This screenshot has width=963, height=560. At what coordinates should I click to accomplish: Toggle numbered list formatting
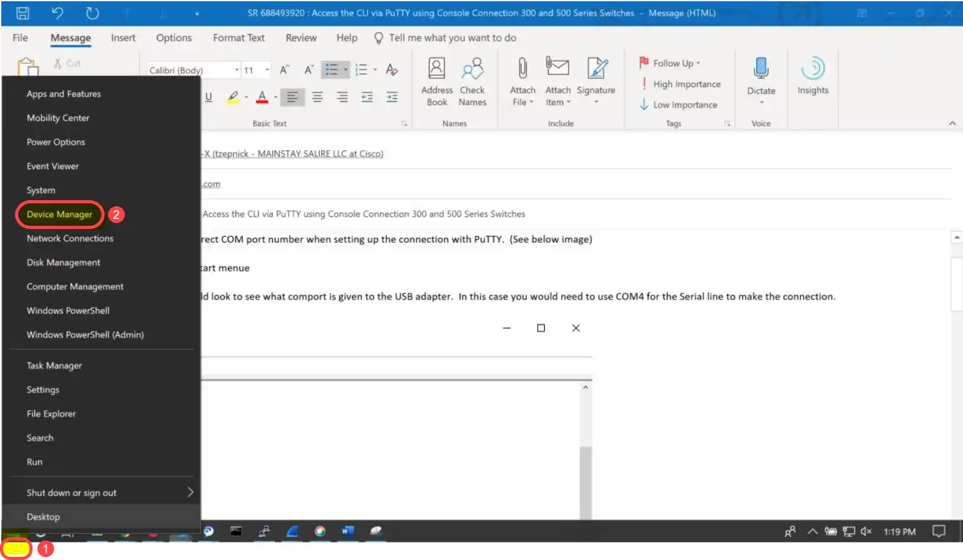pyautogui.click(x=361, y=69)
